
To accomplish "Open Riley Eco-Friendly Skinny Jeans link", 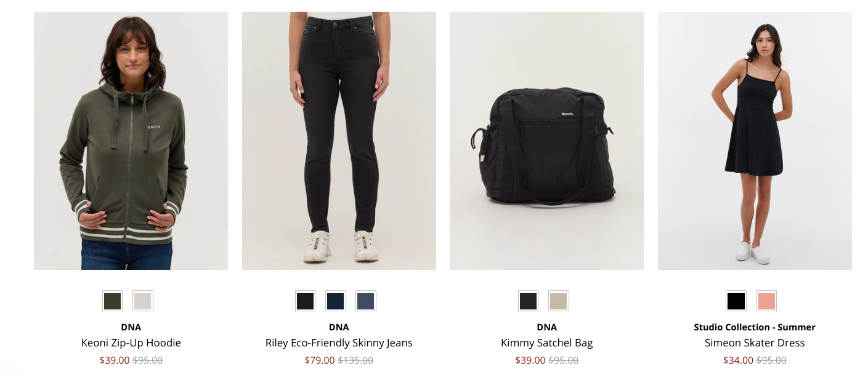I will (339, 343).
